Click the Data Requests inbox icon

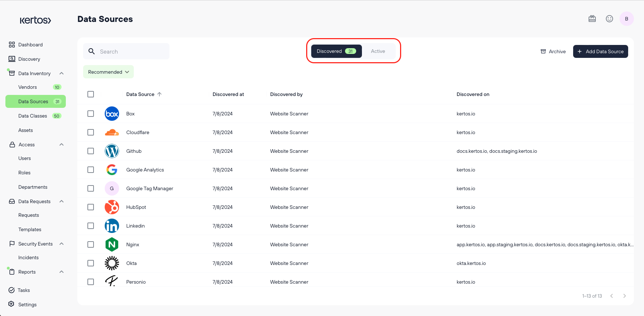[x=12, y=201]
